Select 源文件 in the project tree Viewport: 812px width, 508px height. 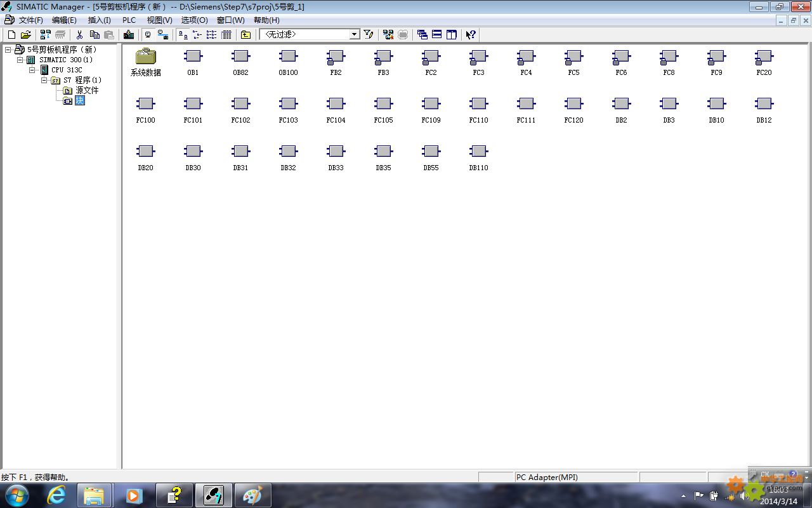(x=87, y=90)
